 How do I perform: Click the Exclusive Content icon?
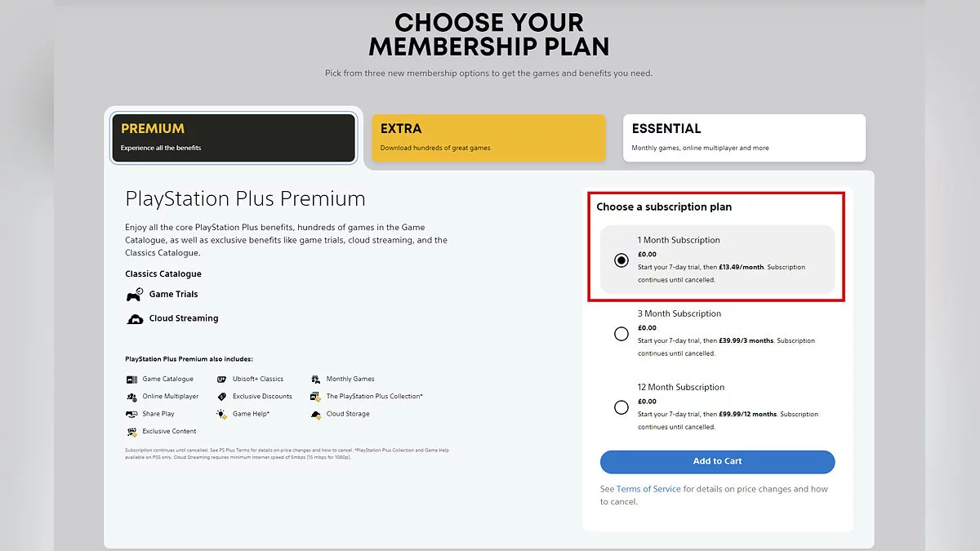[x=131, y=432]
